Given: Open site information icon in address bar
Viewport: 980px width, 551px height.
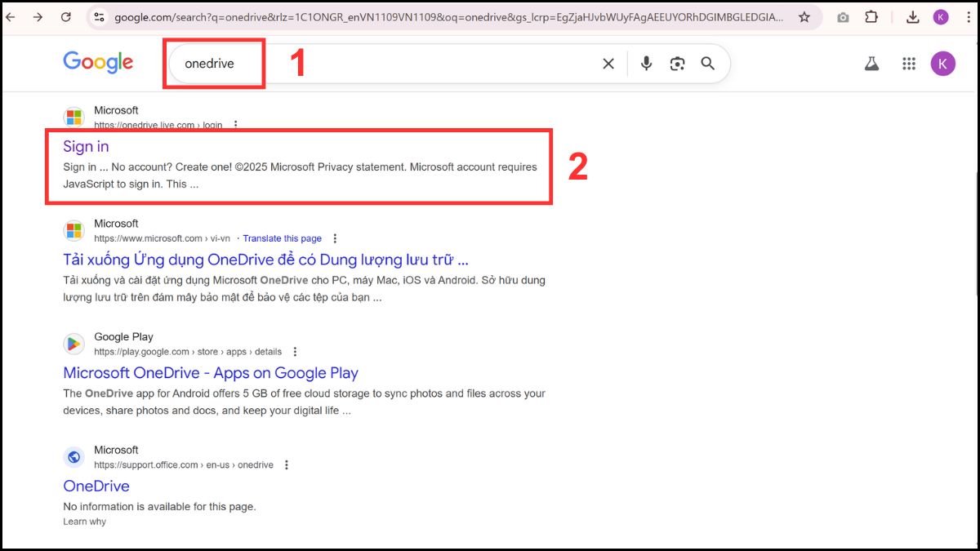Looking at the screenshot, I should [x=99, y=16].
